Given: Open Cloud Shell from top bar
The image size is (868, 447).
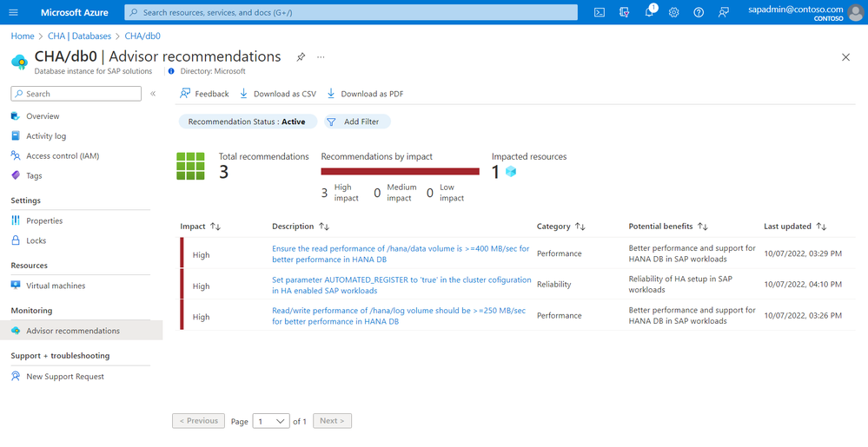Looking at the screenshot, I should [599, 12].
